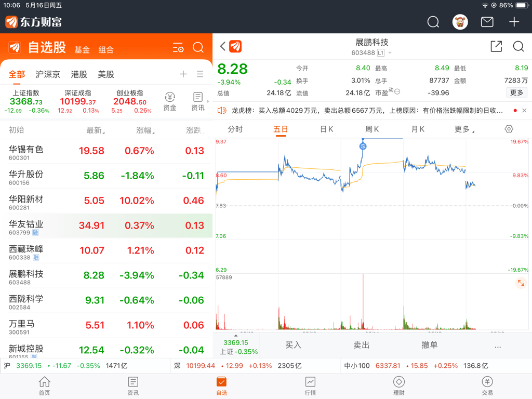Screen dimensions: 532x399
Task: Open 华友钴业 stock row
Action: (106, 225)
